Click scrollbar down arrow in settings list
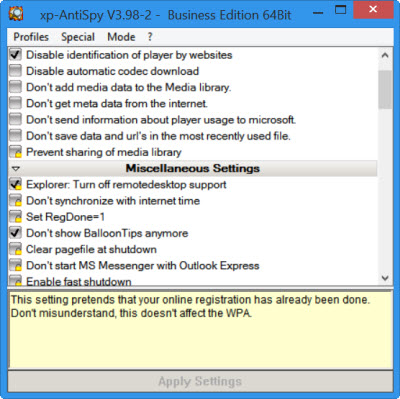Screen dimensions: 400x399 385,278
